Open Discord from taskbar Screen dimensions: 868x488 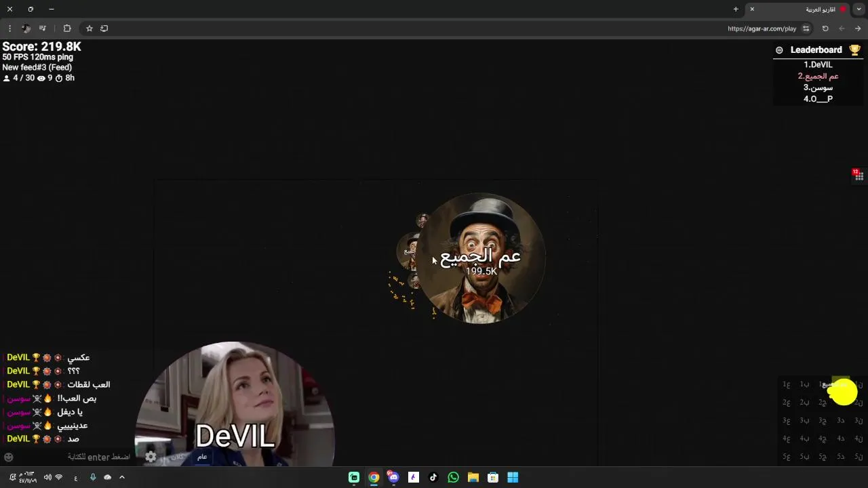(393, 477)
